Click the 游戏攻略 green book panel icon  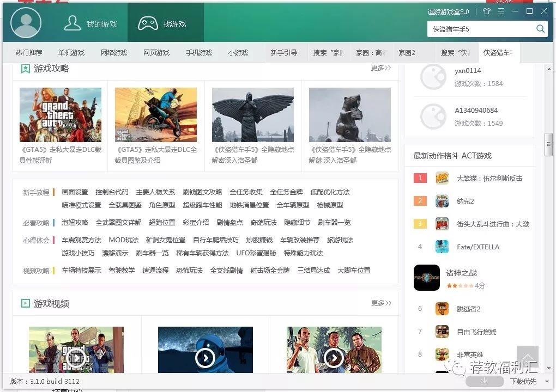[x=25, y=68]
